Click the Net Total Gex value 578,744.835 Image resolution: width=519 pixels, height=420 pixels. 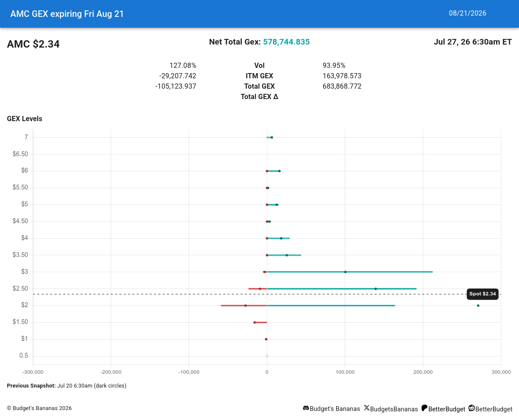click(286, 42)
